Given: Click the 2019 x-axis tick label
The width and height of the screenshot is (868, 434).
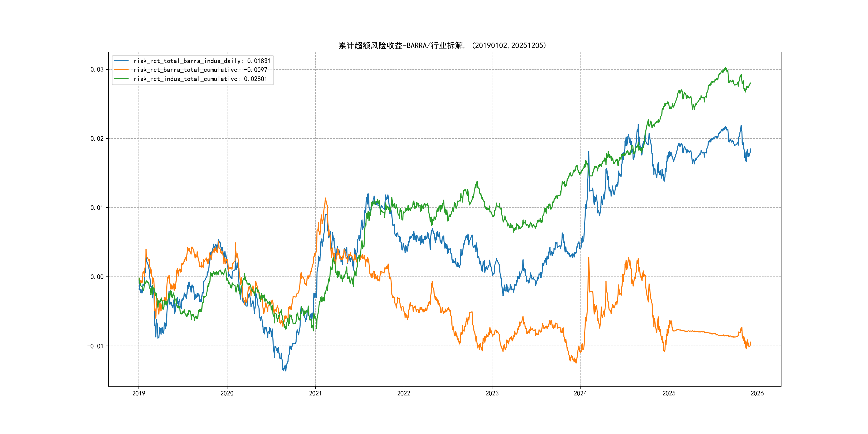Looking at the screenshot, I should 139,393.
